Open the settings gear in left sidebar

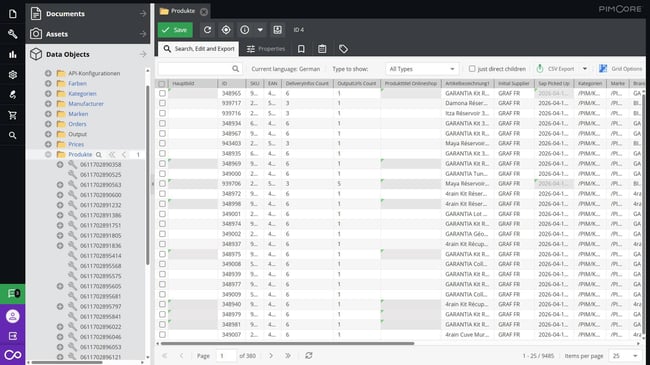(x=12, y=75)
